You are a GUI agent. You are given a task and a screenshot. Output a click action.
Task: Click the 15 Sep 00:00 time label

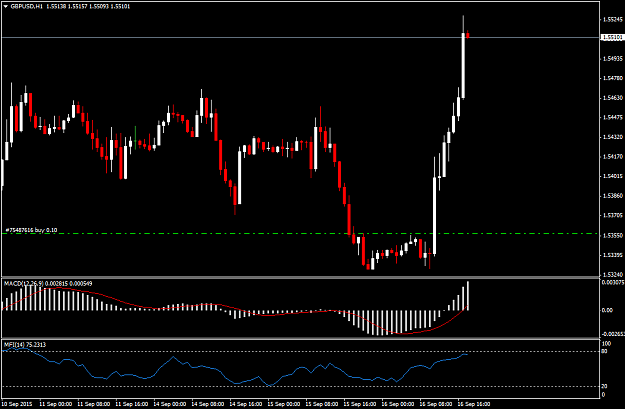284,404
